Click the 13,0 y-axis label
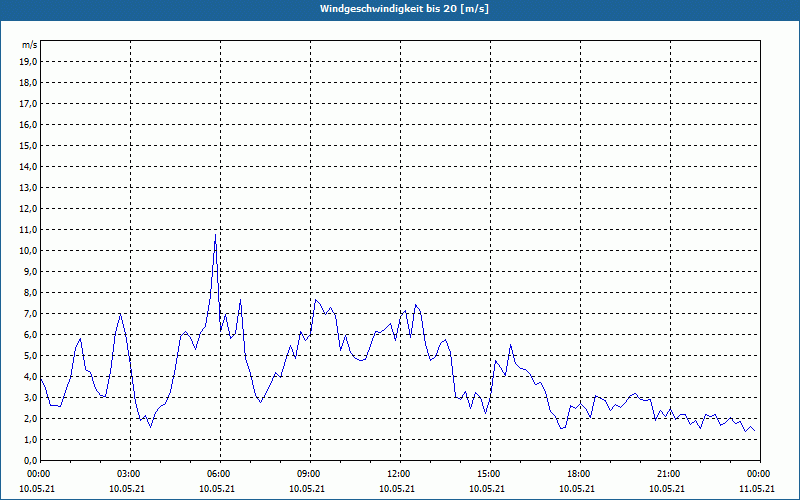 (x=28, y=188)
